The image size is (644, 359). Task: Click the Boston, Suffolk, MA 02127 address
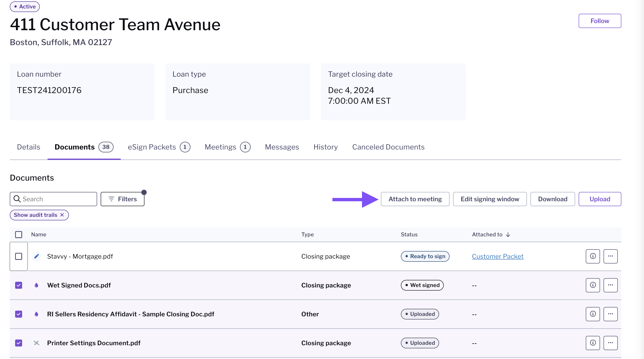click(x=61, y=42)
